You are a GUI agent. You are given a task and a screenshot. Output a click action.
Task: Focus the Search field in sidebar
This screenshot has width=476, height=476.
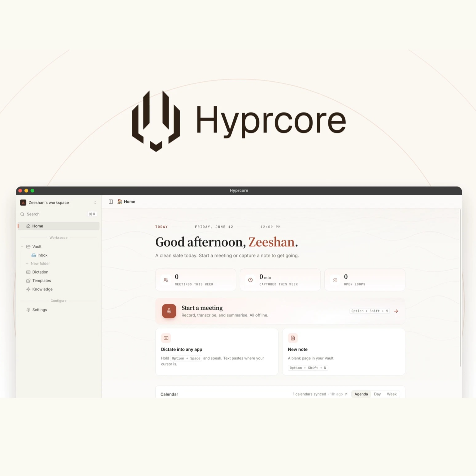58,214
